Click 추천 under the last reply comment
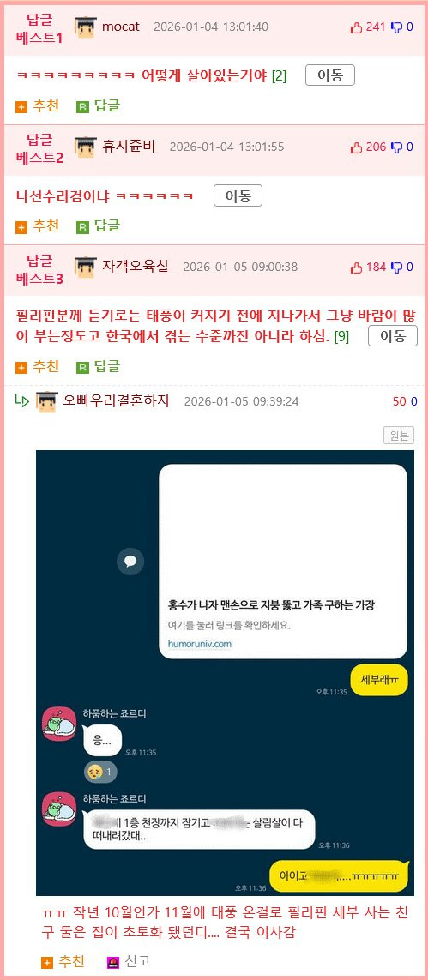The height and width of the screenshot is (980, 428). 63,962
